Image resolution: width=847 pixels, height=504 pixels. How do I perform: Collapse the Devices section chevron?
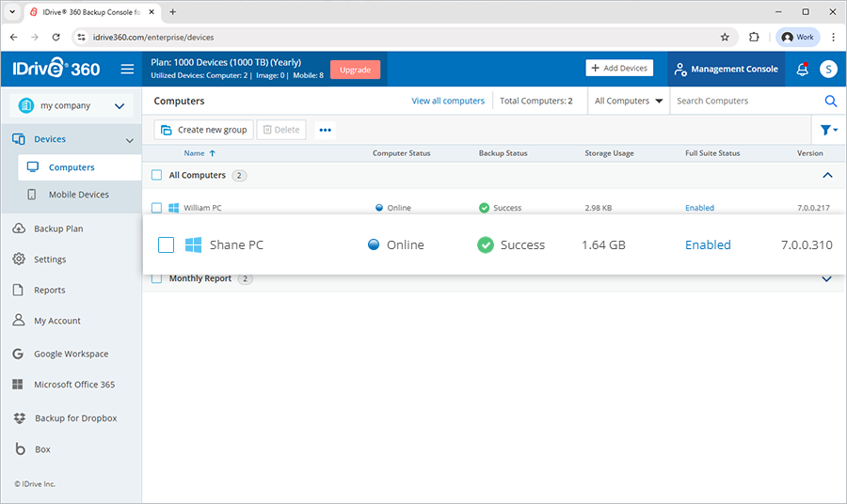click(130, 140)
